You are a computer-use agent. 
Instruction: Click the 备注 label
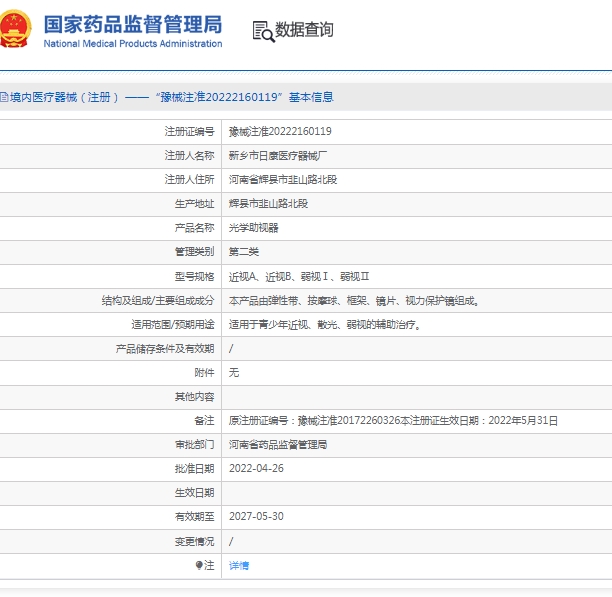coord(205,421)
